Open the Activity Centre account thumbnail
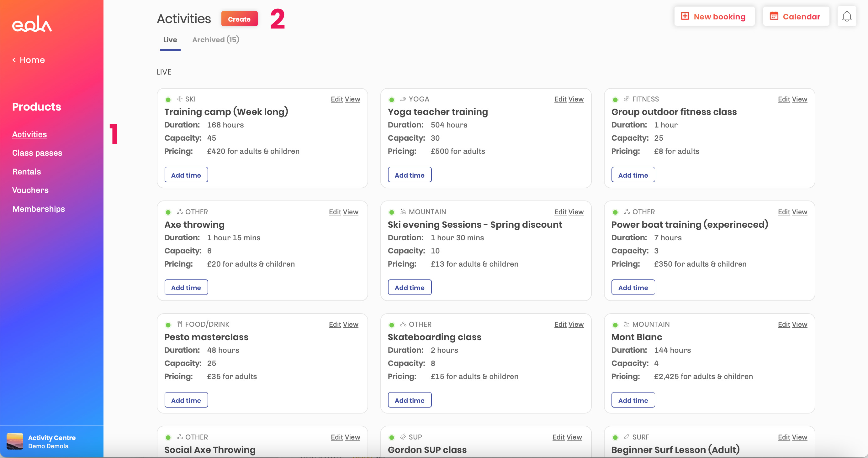The width and height of the screenshot is (868, 458). click(x=15, y=441)
